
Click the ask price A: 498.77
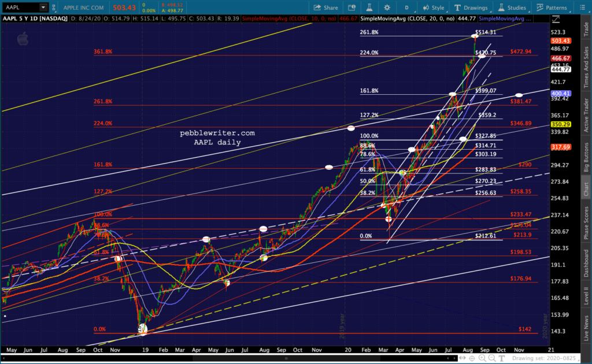(x=172, y=10)
